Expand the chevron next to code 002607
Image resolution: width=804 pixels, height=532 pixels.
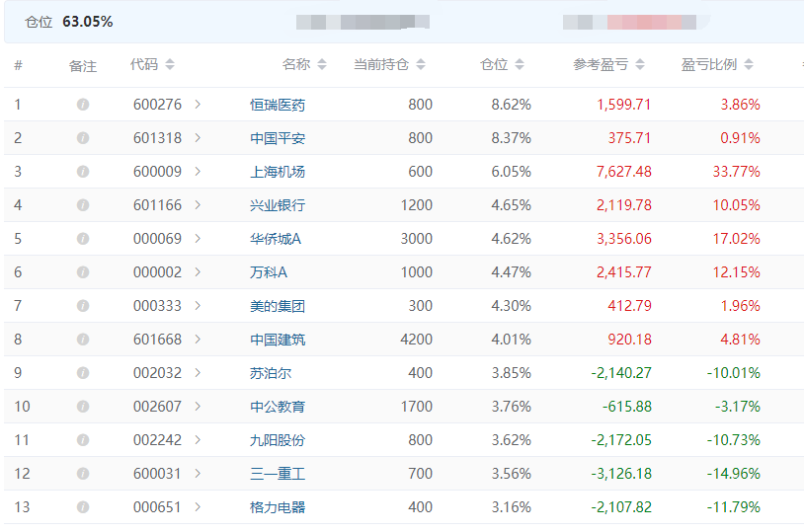coord(198,407)
